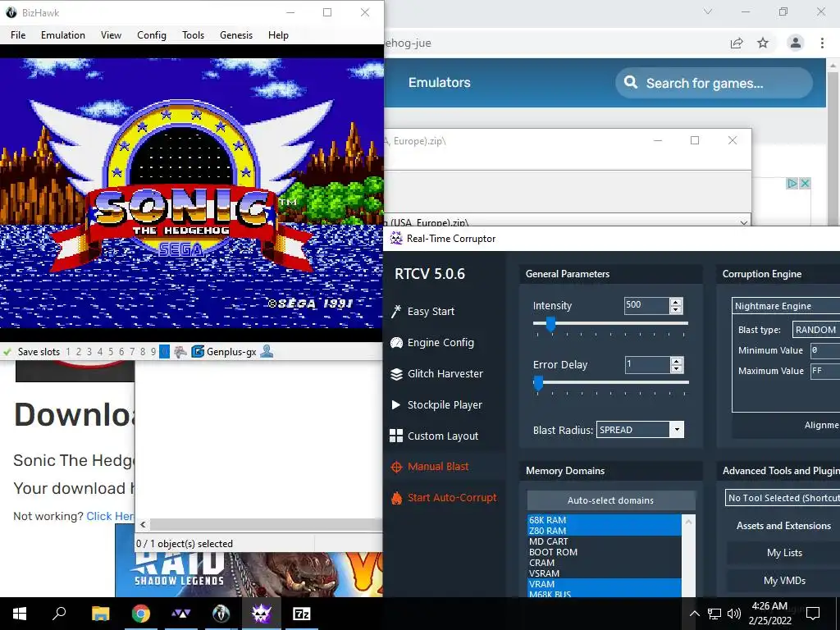Switch to Chrome in the taskbar
The height and width of the screenshot is (630, 840).
[x=141, y=614]
